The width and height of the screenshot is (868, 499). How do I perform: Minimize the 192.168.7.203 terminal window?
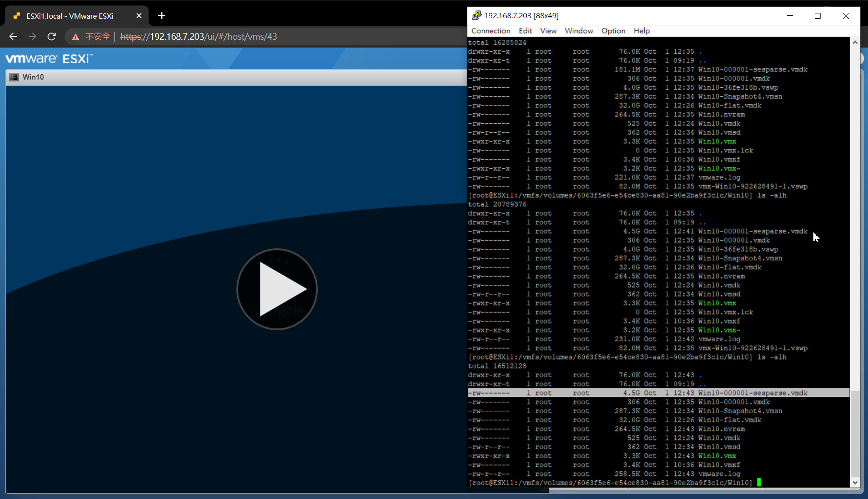coord(790,16)
